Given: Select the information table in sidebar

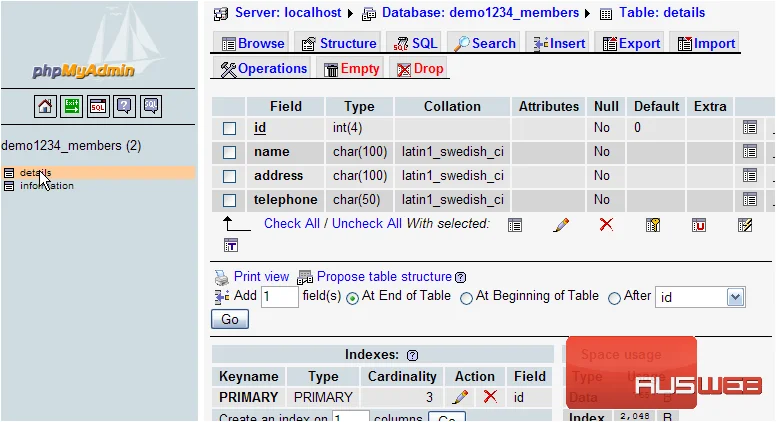Looking at the screenshot, I should tap(47, 186).
